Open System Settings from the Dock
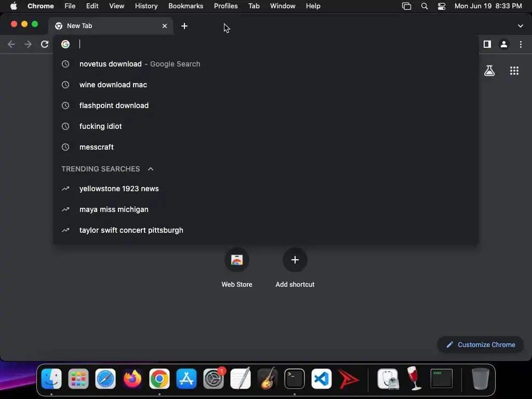Viewport: 532px width, 399px height. pyautogui.click(x=214, y=379)
